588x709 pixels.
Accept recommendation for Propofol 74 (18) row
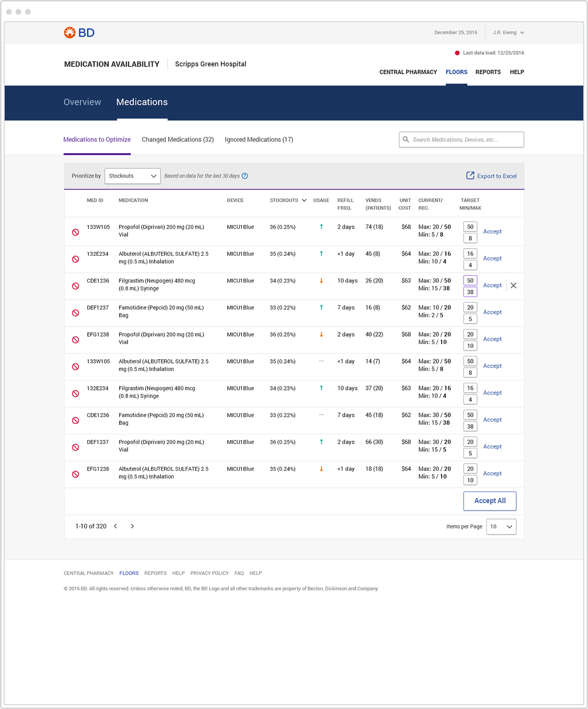click(492, 232)
